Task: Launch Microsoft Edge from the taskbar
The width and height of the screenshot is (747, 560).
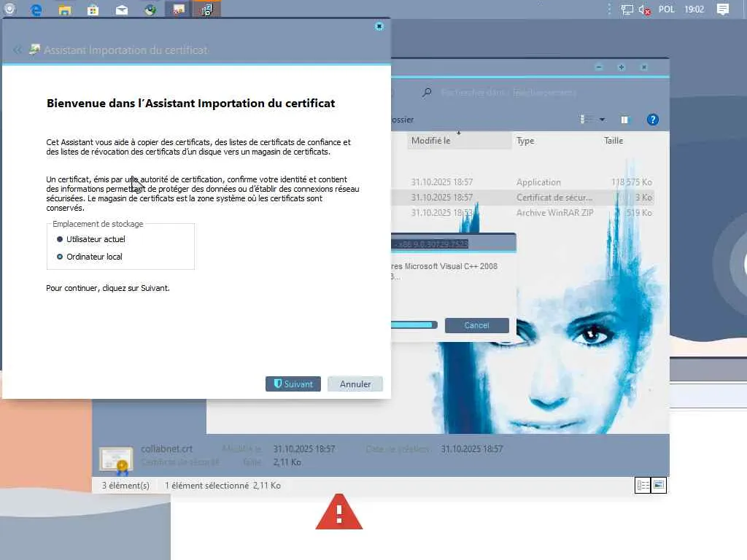Action: (36, 9)
